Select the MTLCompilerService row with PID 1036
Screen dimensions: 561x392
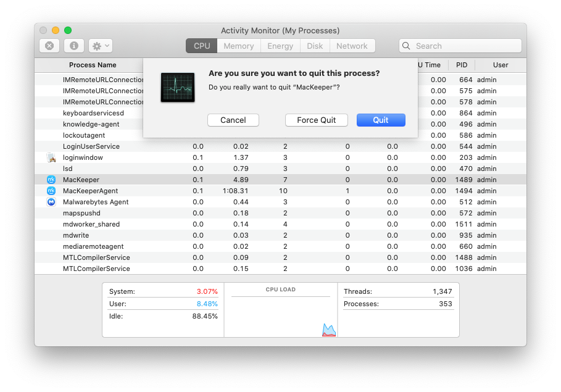(280, 269)
